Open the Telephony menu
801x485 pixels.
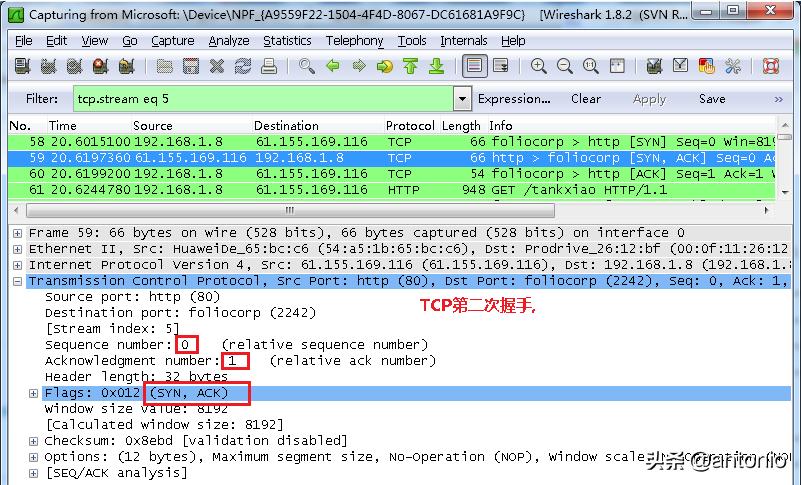[x=355, y=41]
